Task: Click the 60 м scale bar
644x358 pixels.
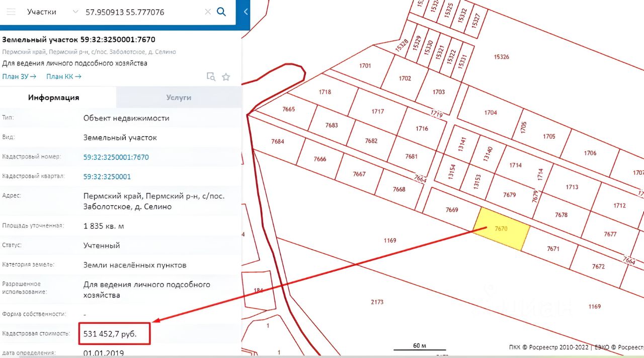Action: click(x=420, y=346)
